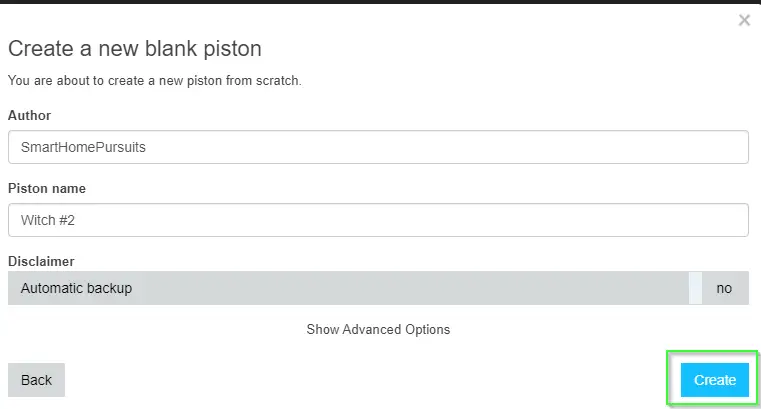Viewport: 761px width, 409px height.
Task: Close the new blank piston dialog
Action: click(x=744, y=20)
